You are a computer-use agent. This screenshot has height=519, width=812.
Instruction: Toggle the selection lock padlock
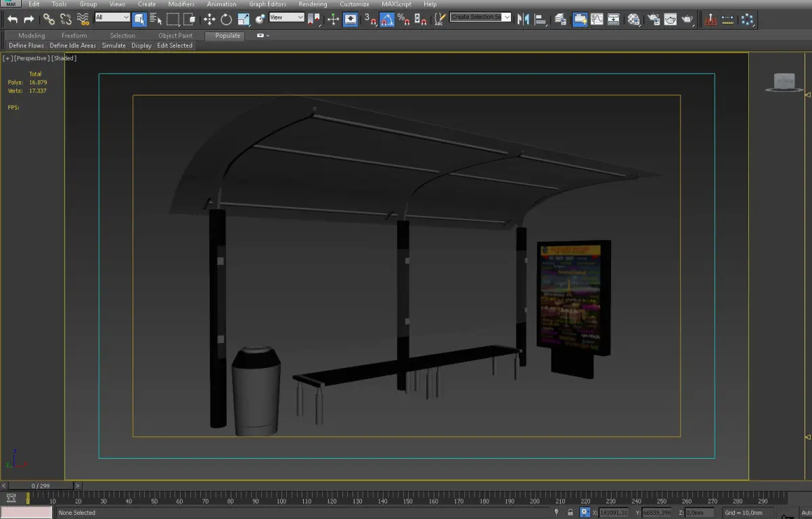[x=570, y=513]
